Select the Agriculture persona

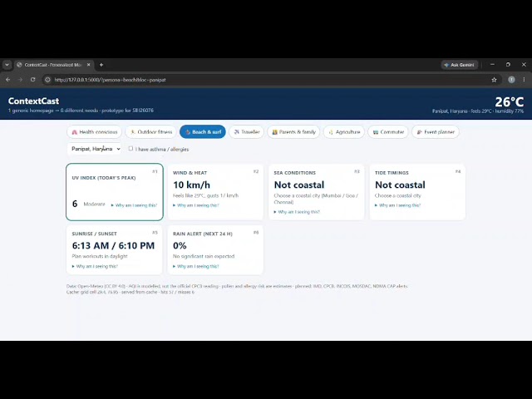[344, 132]
